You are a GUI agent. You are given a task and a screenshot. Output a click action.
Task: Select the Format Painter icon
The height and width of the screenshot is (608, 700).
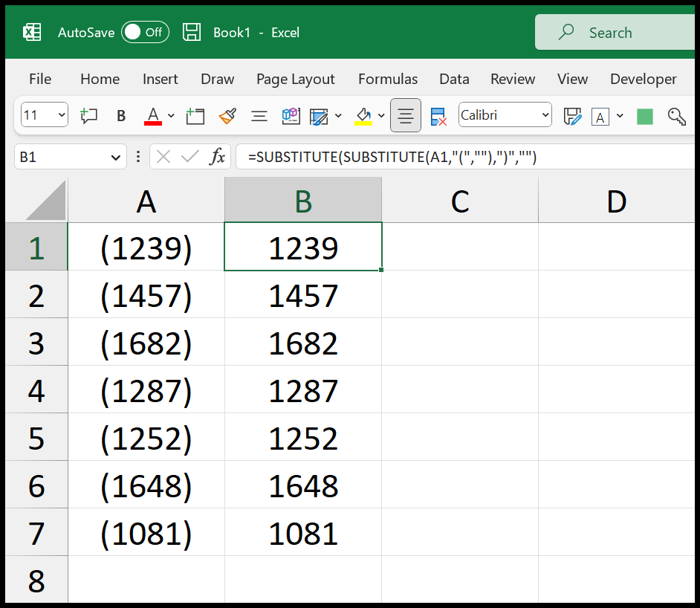[x=227, y=116]
